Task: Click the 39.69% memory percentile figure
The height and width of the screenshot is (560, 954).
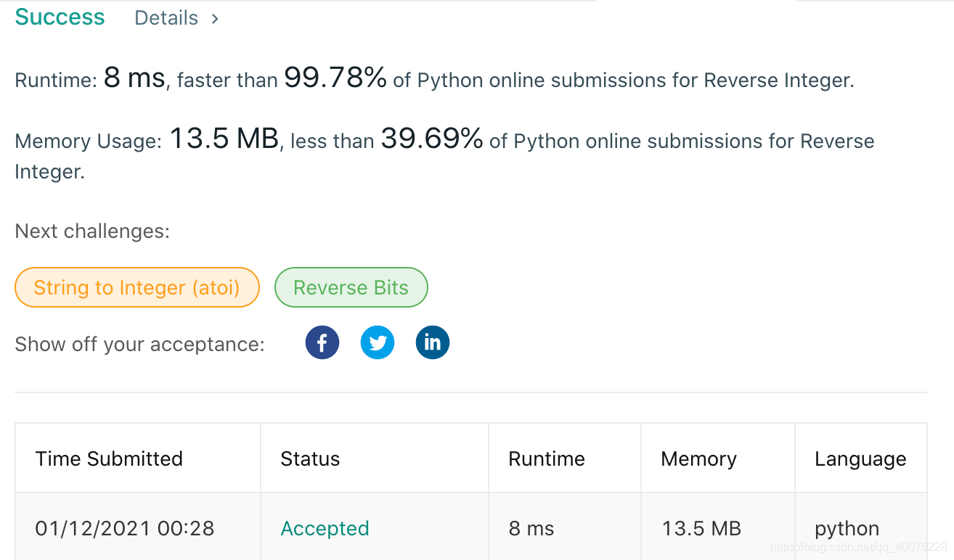Action: (432, 138)
